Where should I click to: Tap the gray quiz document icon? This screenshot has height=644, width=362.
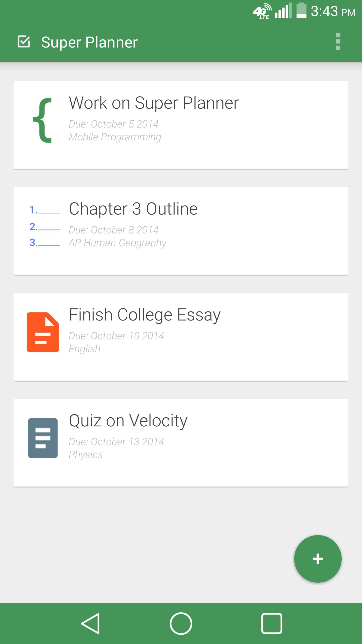[x=43, y=438]
